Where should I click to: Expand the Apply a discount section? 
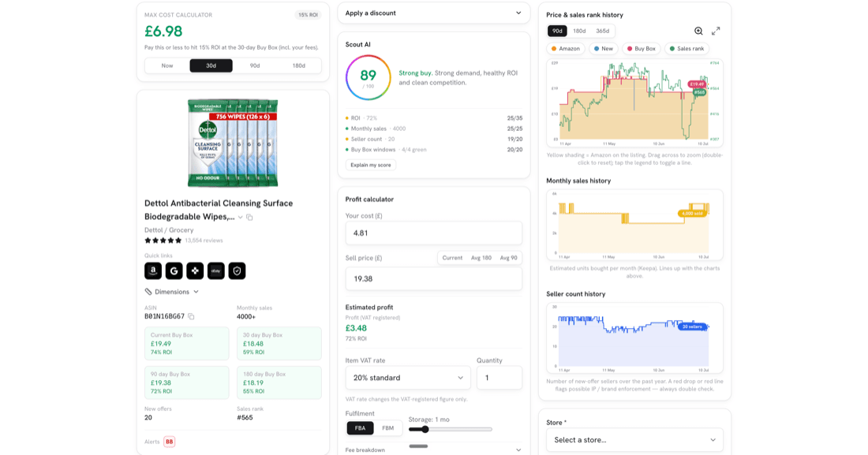click(x=434, y=13)
